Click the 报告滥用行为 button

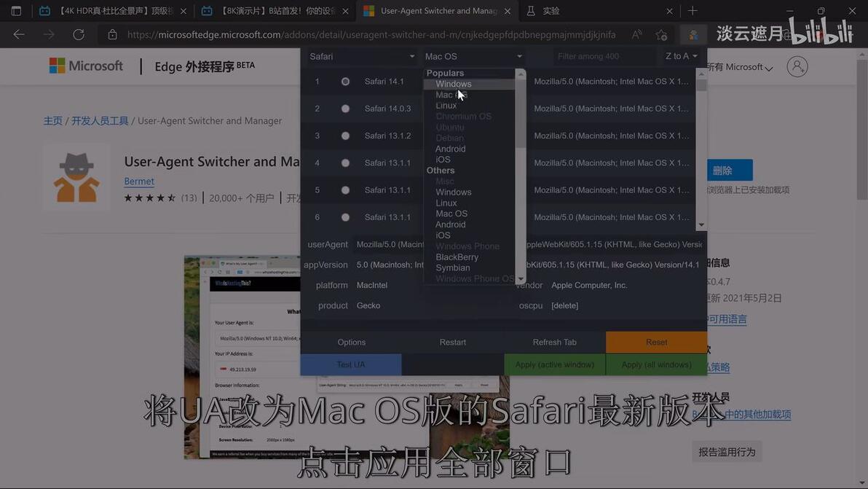point(727,452)
